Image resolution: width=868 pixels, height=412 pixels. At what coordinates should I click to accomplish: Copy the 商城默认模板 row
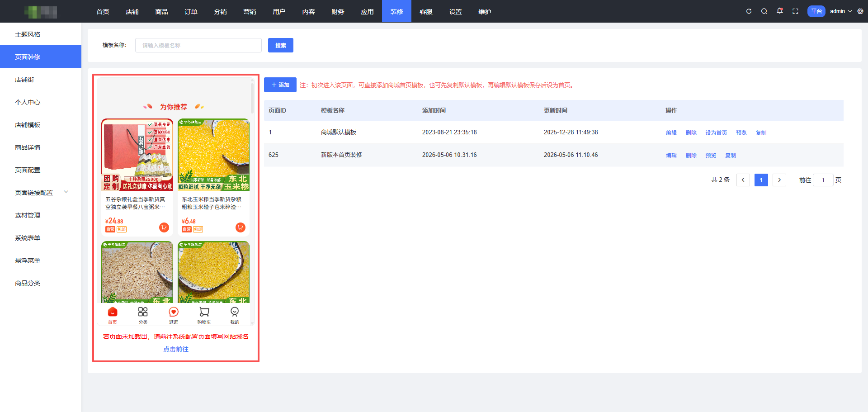point(761,133)
